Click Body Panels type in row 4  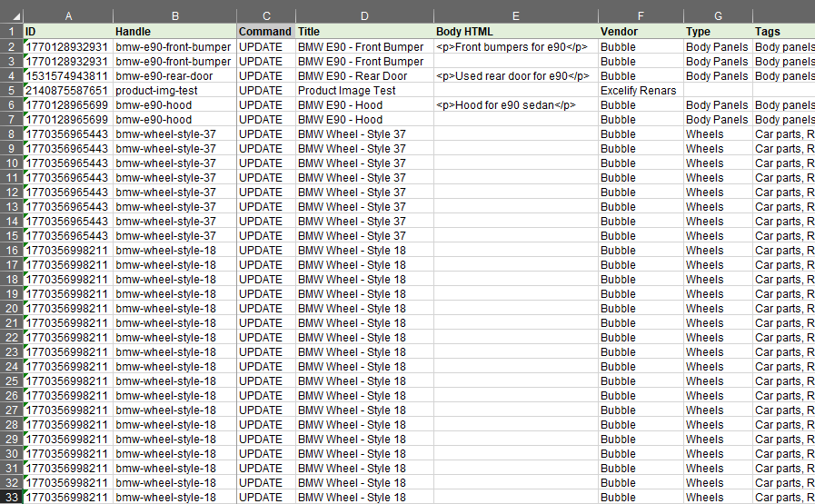click(x=718, y=76)
